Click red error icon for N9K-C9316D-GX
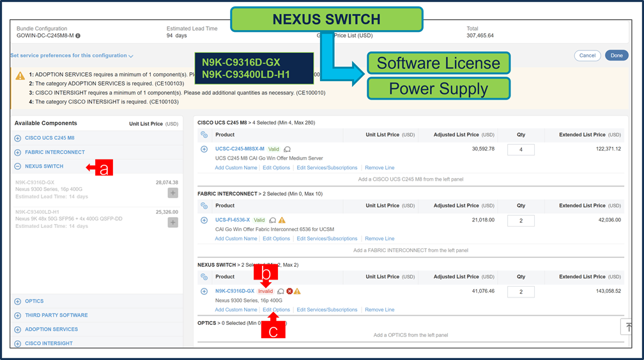Viewport: 644px width, 360px height. [289, 291]
